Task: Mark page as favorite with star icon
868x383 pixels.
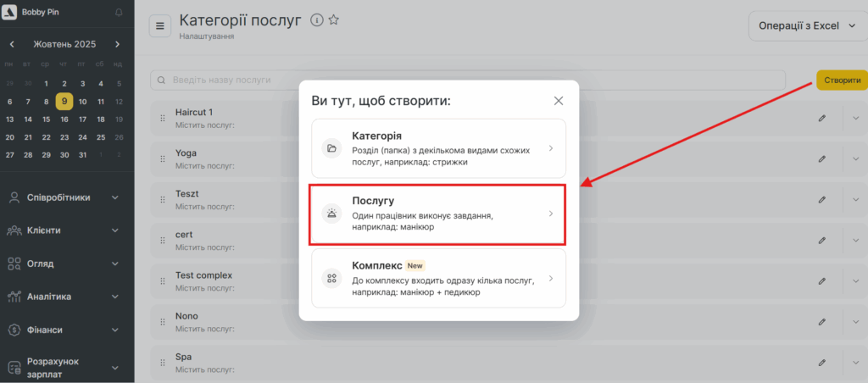Action: pyautogui.click(x=334, y=20)
